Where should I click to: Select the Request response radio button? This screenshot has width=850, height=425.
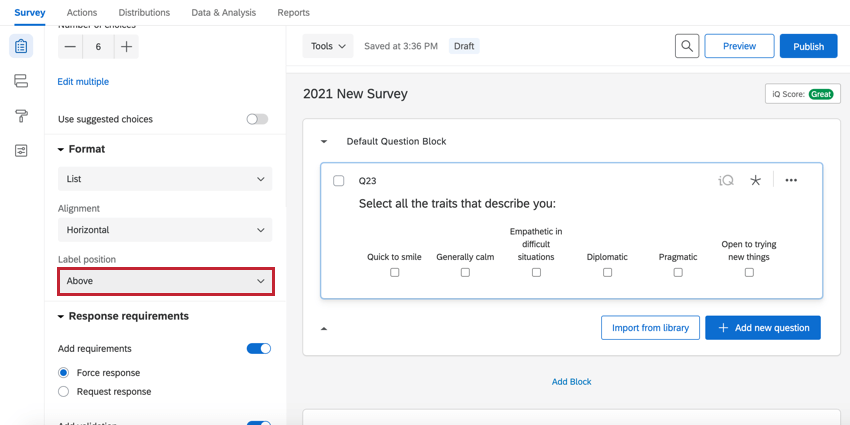click(64, 391)
